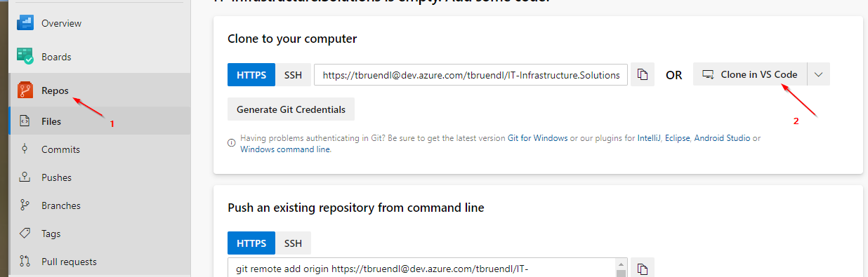Viewport: 868px width, 277px height.
Task: Click the Generate Git Credentials button
Action: pos(291,109)
